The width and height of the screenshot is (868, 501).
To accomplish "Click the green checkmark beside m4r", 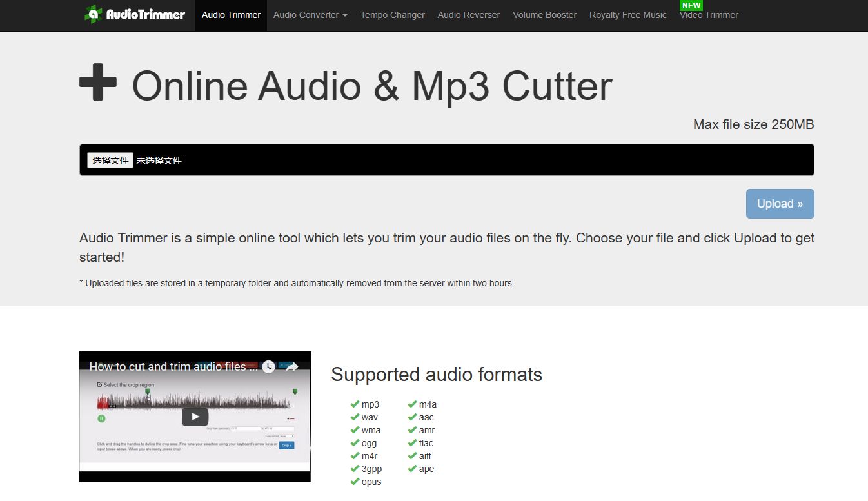I will point(355,456).
